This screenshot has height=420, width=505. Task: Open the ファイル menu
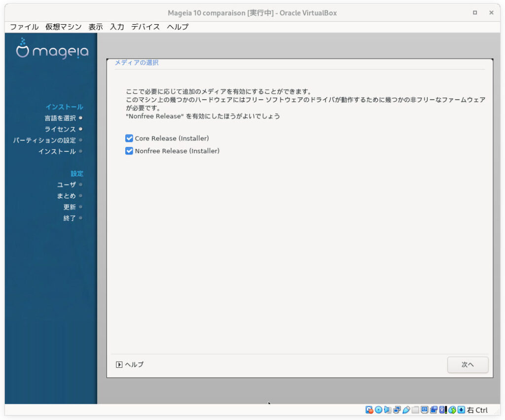(24, 27)
